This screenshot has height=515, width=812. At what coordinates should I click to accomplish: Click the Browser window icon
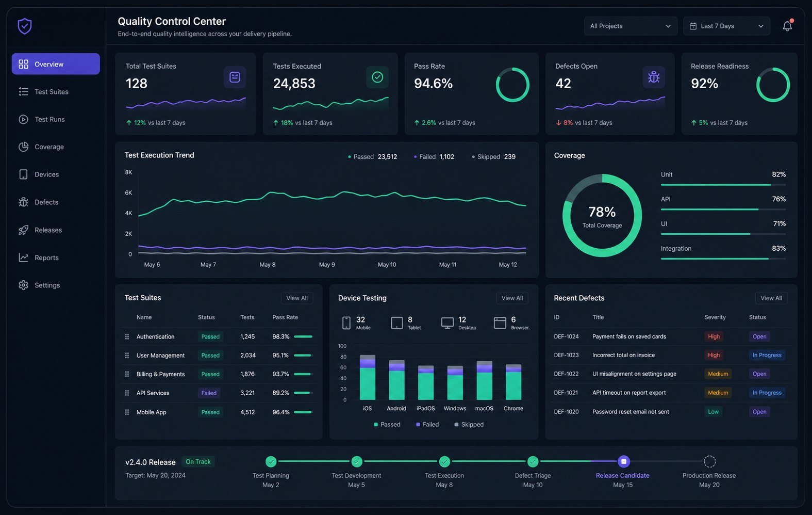tap(500, 323)
